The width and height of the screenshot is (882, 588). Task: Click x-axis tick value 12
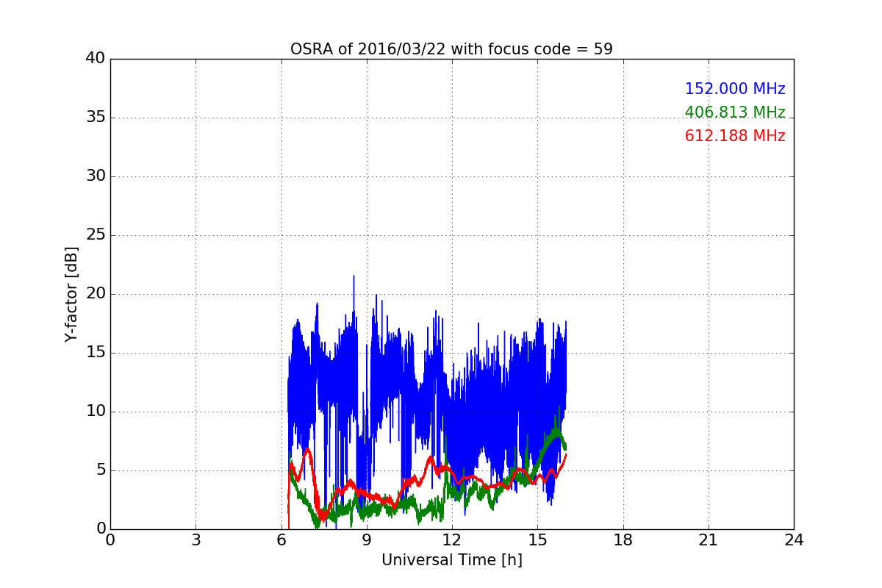click(452, 540)
